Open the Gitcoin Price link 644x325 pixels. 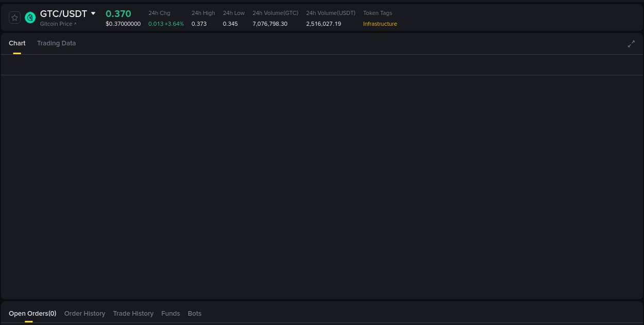pos(56,23)
